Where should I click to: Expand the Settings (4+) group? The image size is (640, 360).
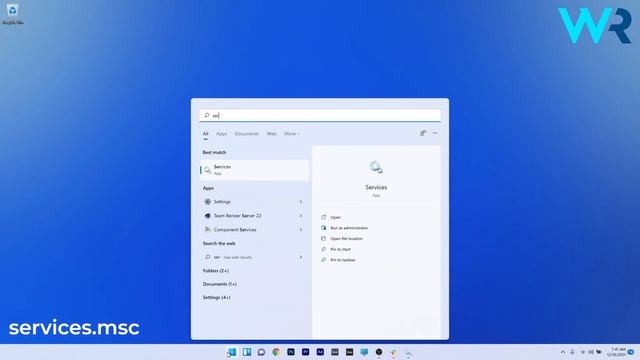click(216, 298)
